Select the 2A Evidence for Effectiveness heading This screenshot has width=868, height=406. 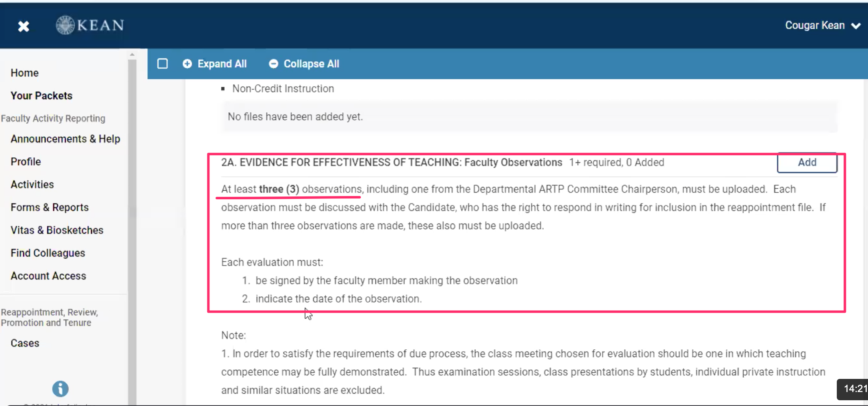(x=392, y=162)
